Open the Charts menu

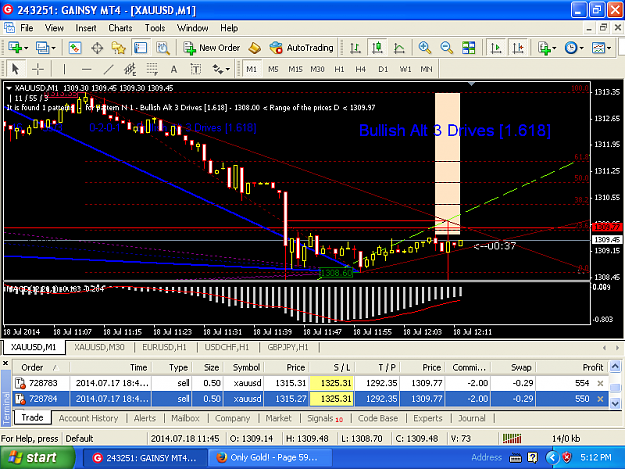[120, 28]
